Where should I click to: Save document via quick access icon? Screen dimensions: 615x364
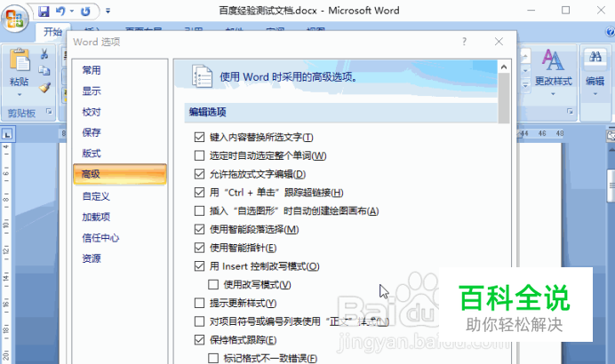[x=44, y=11]
